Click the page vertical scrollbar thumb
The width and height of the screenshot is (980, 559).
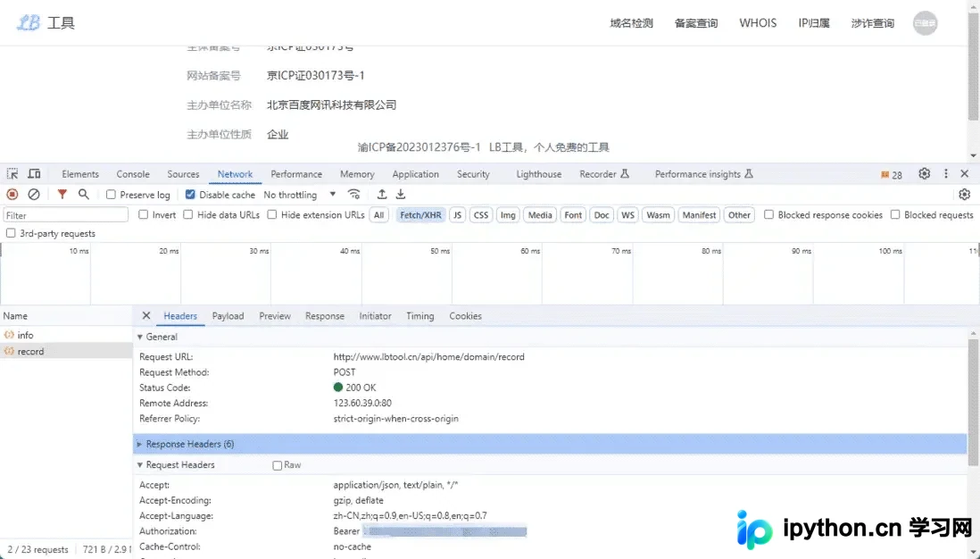click(x=973, y=66)
